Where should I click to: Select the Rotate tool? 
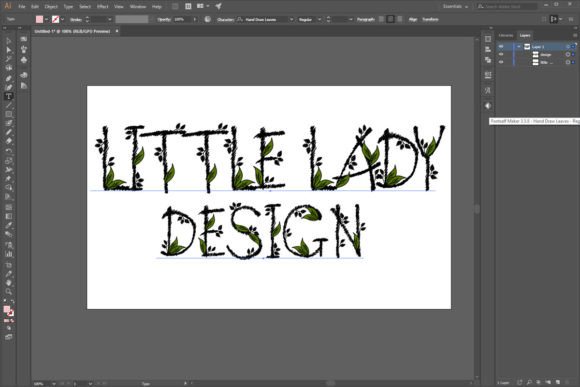click(9, 151)
